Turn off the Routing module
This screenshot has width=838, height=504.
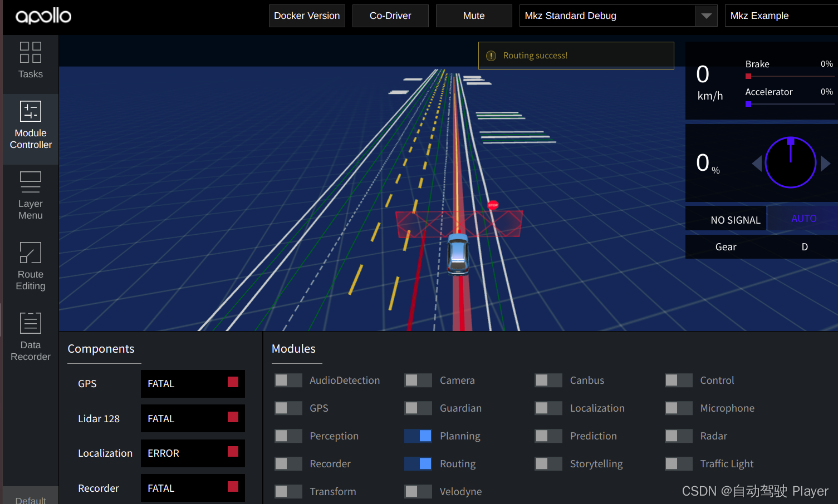tap(418, 463)
